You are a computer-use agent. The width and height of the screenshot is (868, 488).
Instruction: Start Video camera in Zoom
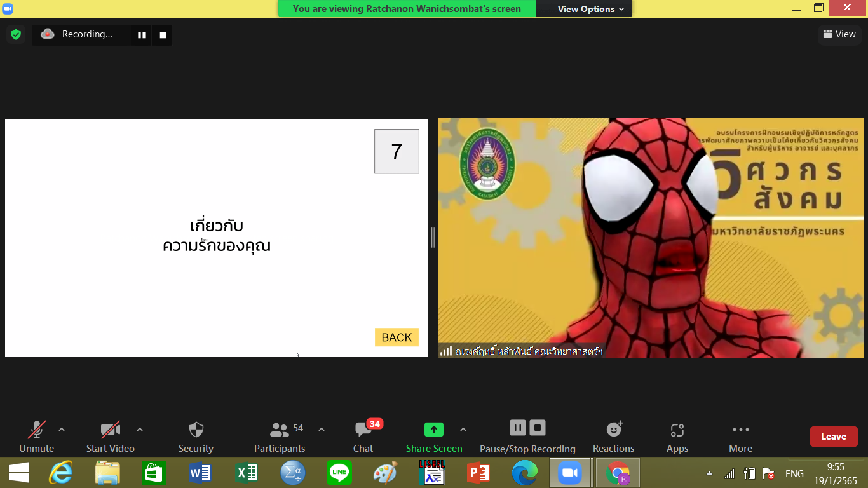(x=111, y=437)
